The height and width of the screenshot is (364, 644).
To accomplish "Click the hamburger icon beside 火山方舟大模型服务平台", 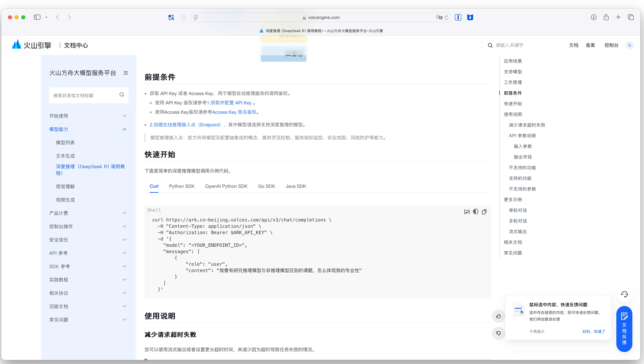I will tap(126, 73).
